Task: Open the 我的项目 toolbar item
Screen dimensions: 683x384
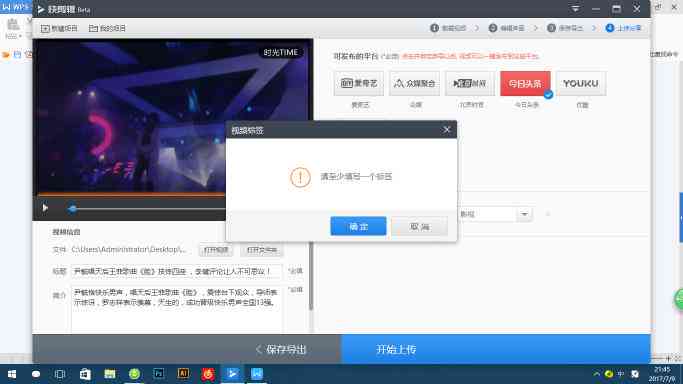Action: click(x=107, y=28)
